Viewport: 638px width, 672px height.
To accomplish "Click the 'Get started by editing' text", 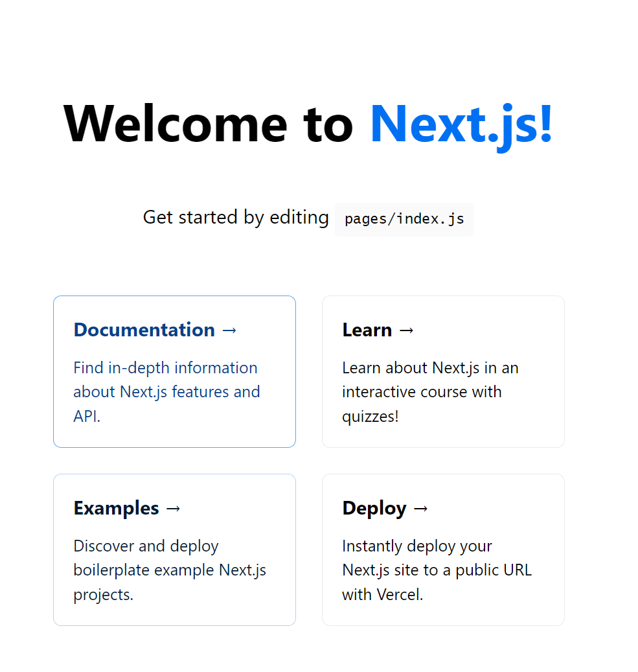I will point(236,217).
